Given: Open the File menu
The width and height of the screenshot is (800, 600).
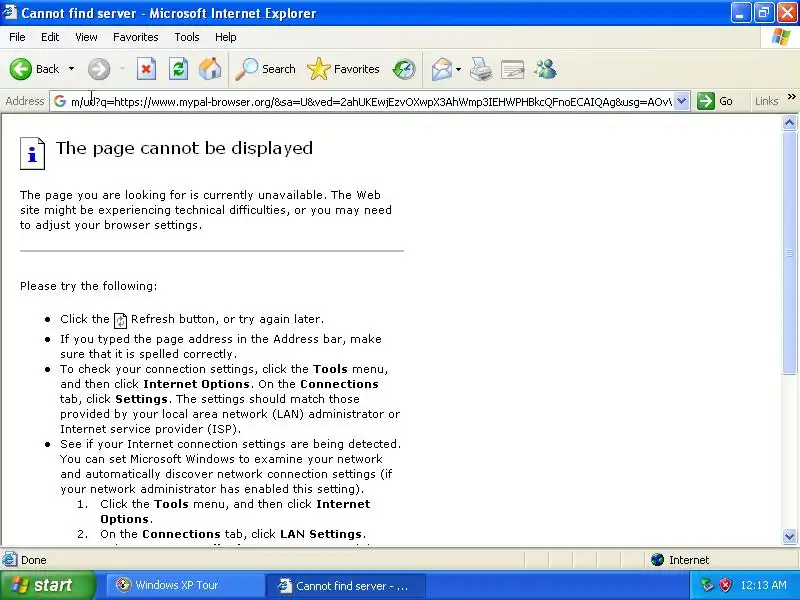Looking at the screenshot, I should click(x=17, y=37).
